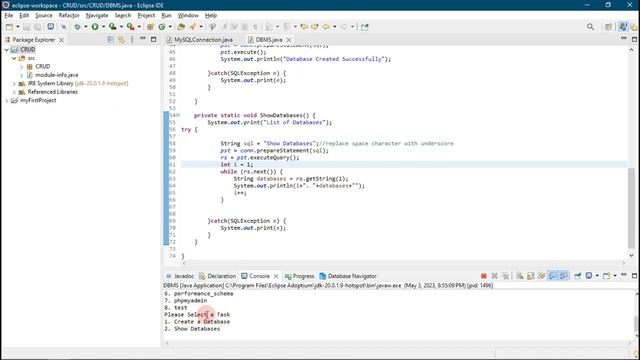The width and height of the screenshot is (640, 360).
Task: Click line 'int i = 1;' in editor
Action: 237,164
